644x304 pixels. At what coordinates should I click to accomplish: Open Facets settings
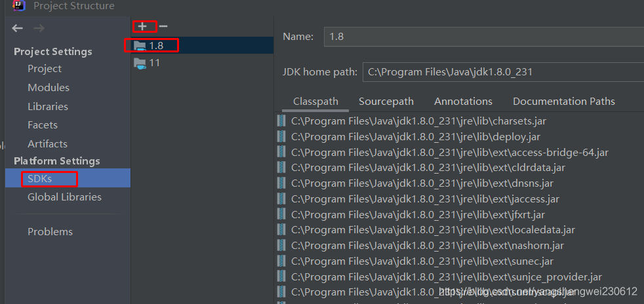pyautogui.click(x=43, y=124)
